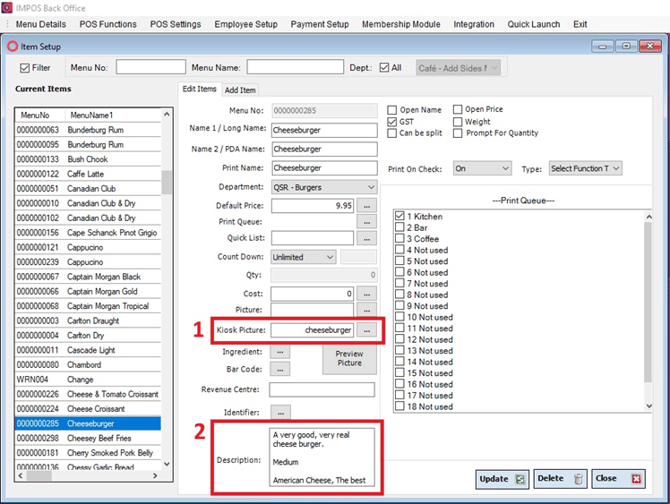Open the POS Settings menu
Image resolution: width=670 pixels, height=504 pixels.
(x=175, y=24)
